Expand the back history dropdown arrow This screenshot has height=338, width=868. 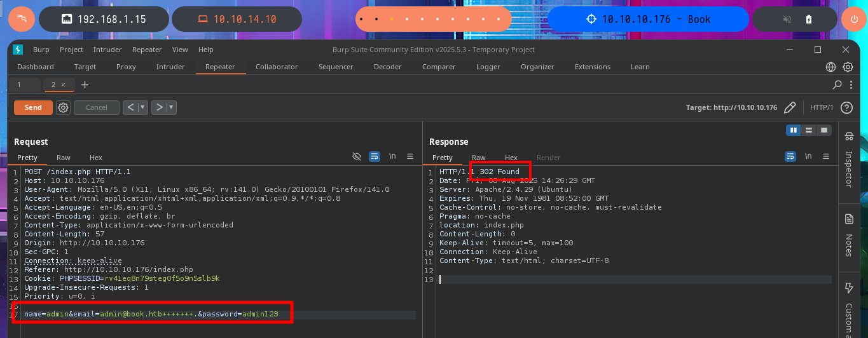click(143, 107)
